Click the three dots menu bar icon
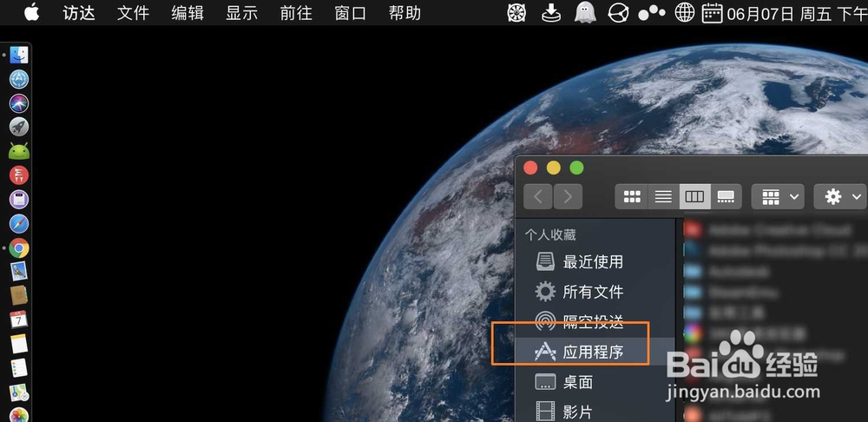The height and width of the screenshot is (422, 868). (652, 13)
